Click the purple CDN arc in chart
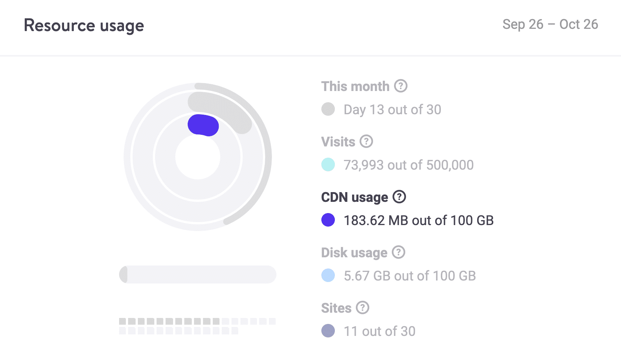The width and height of the screenshot is (621, 364). pos(203,125)
